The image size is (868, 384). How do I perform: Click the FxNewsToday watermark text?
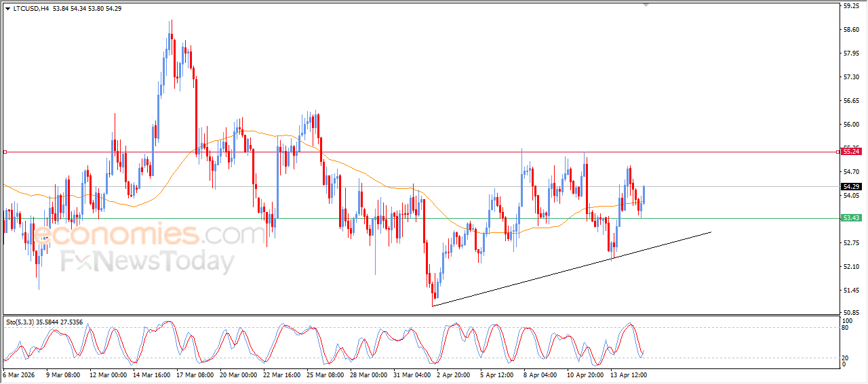(x=147, y=261)
